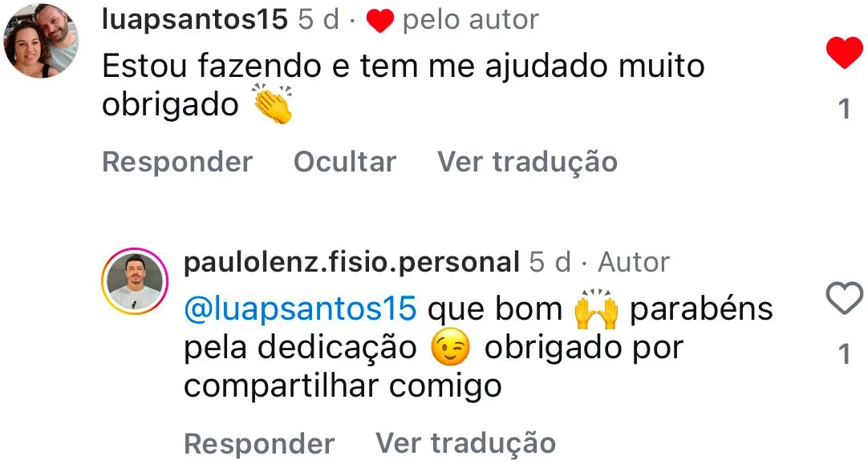This screenshot has height=468, width=868.
Task: Click Responder under the author's reply
Action: click(x=259, y=444)
